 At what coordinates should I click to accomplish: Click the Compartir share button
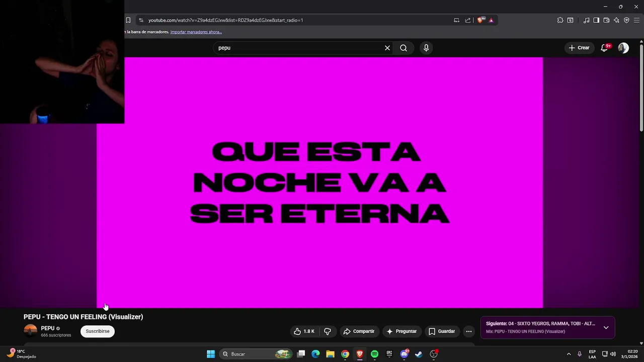(359, 331)
